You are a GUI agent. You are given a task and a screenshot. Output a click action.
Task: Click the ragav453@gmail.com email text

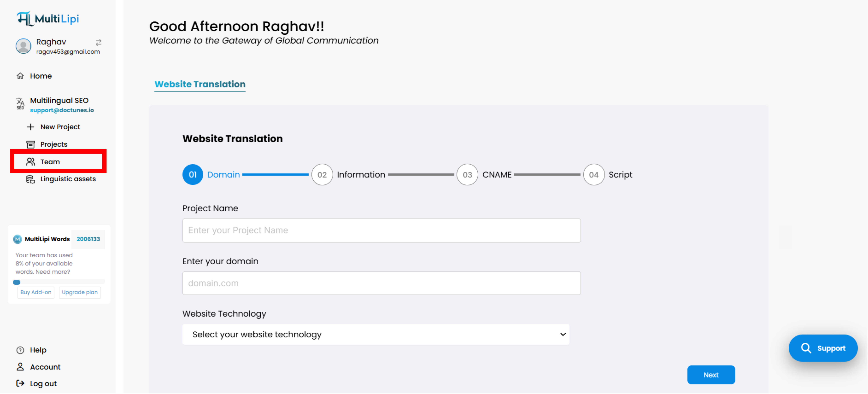click(68, 52)
